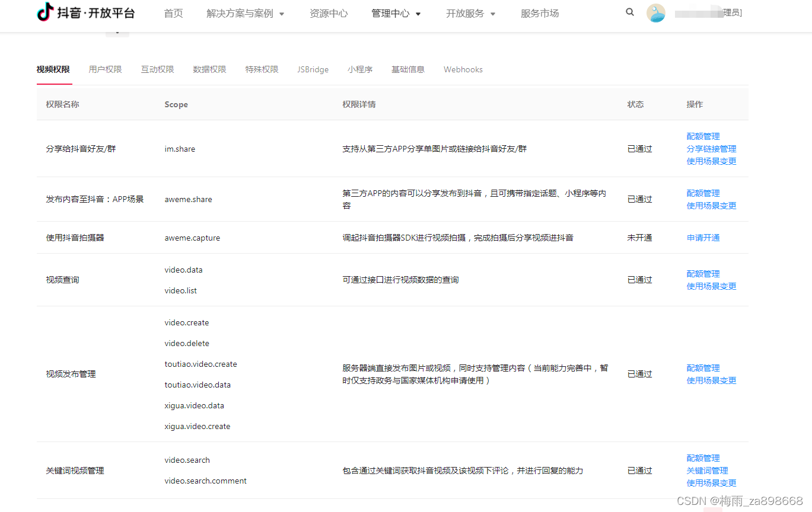Click permission name 关键词视频管理
Image resolution: width=812 pixels, height=512 pixels.
[x=75, y=471]
